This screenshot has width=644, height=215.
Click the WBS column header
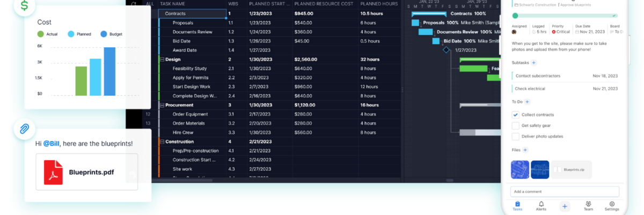pyautogui.click(x=233, y=4)
